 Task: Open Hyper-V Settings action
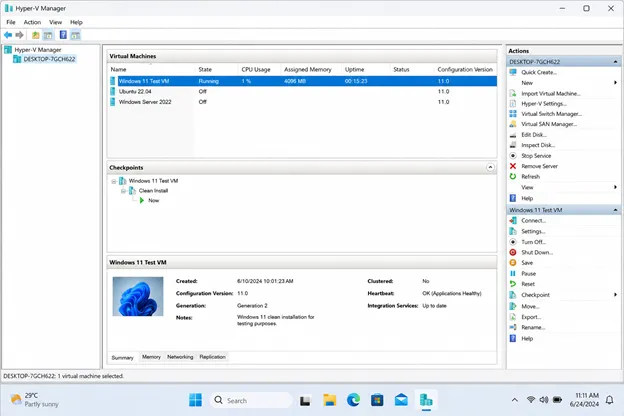544,104
